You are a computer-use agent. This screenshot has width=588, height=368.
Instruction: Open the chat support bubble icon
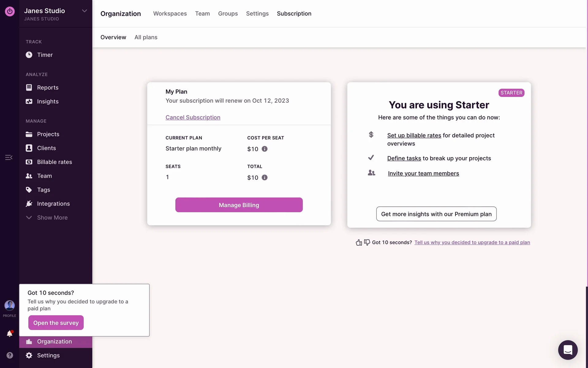(x=567, y=350)
